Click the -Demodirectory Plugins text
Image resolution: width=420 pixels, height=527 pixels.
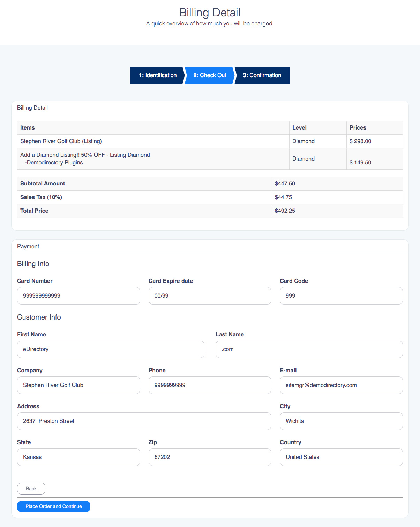click(x=54, y=163)
